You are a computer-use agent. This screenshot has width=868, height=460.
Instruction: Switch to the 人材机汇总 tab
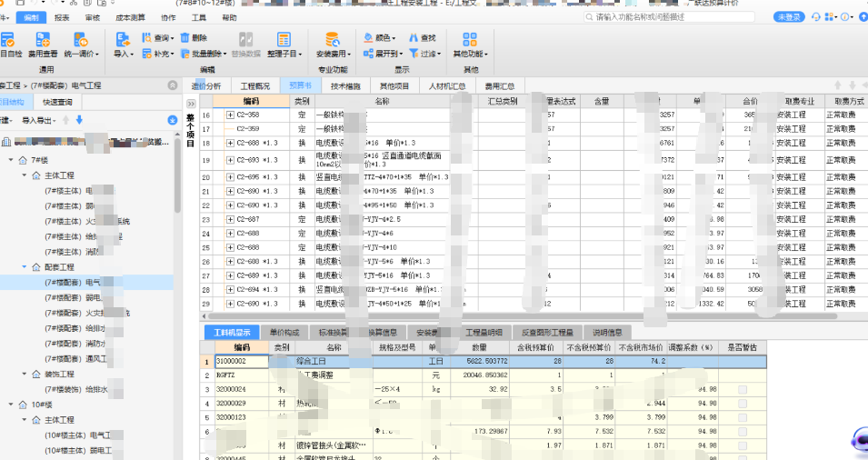(447, 86)
